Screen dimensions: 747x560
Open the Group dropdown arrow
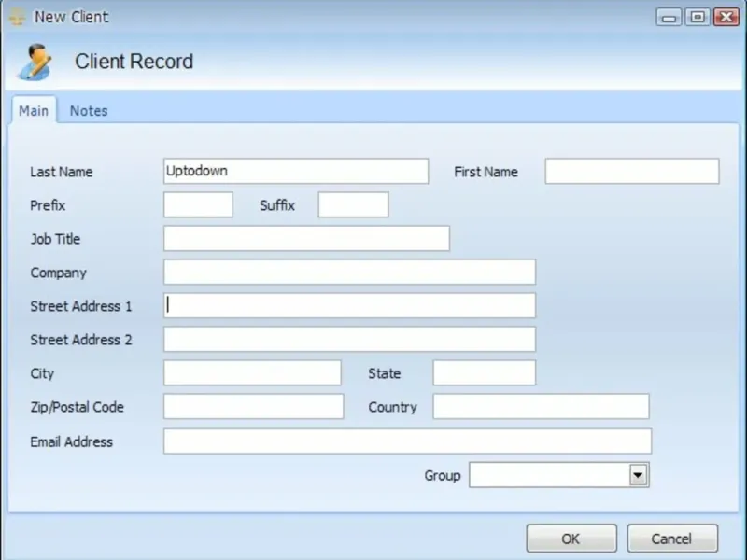(638, 475)
